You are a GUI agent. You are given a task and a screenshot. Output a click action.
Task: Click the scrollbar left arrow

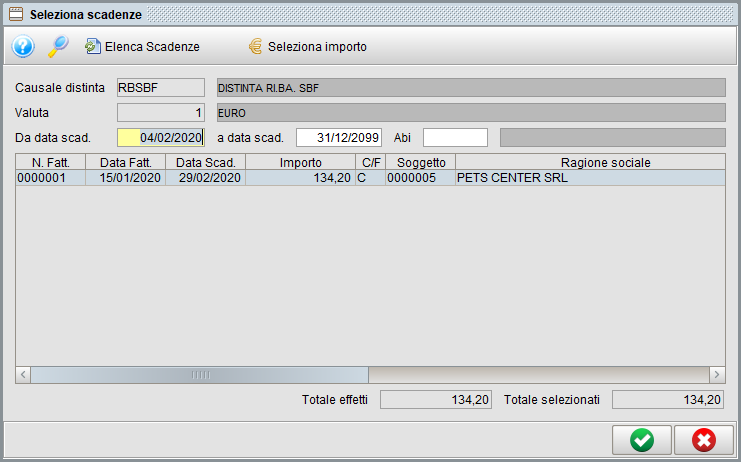(23, 375)
